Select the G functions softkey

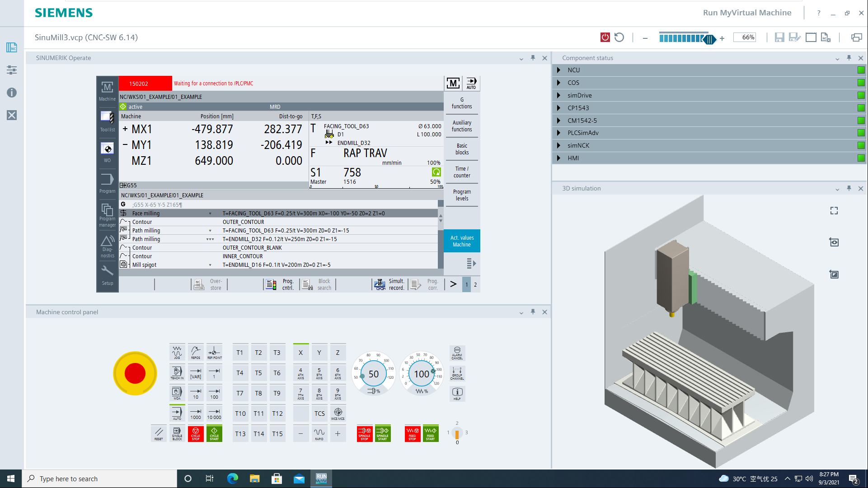pos(461,103)
